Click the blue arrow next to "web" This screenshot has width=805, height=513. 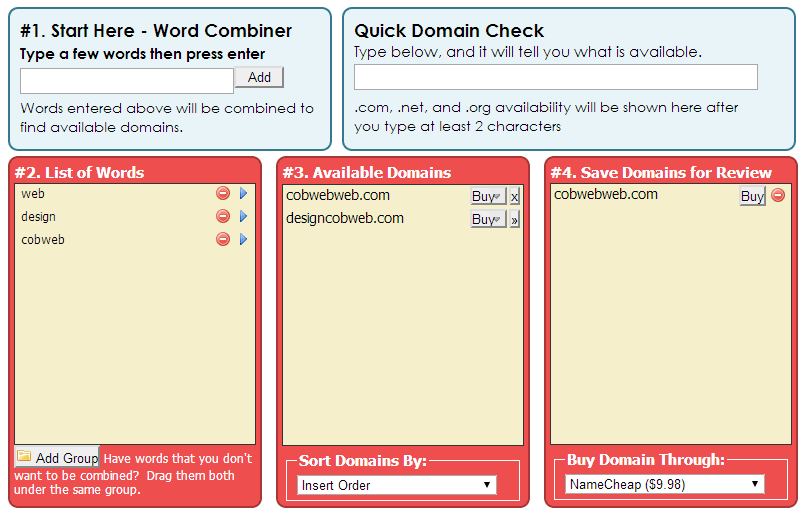[x=243, y=193]
